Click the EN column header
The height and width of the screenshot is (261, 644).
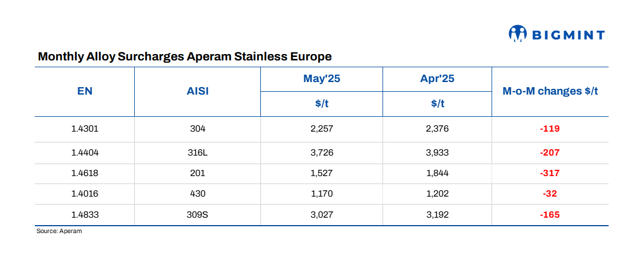click(x=84, y=91)
